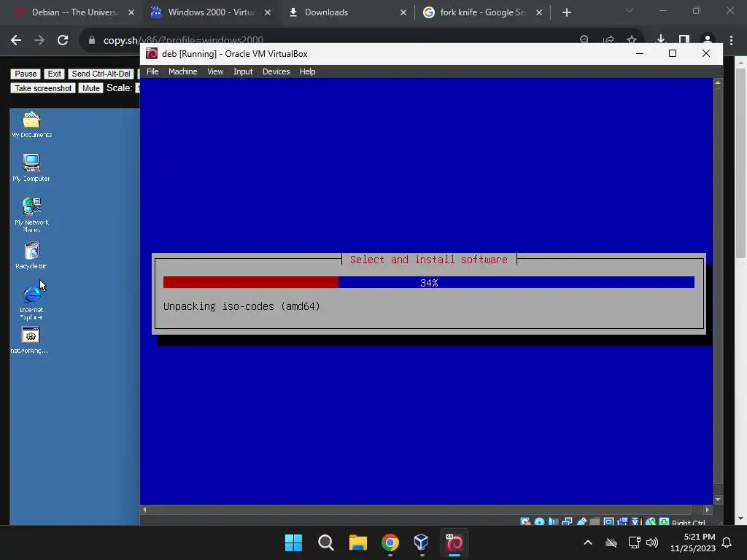747x560 pixels.
Task: Switch to the fork knife Google Search tab
Action: tap(481, 12)
